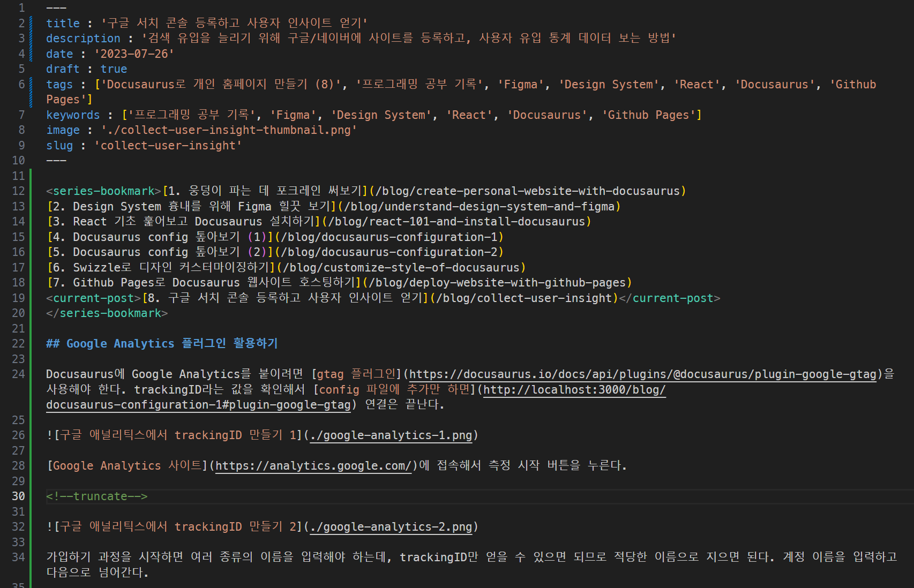The image size is (914, 588).
Task: Click the 'gtag 플러그인' link text
Action: 356,374
